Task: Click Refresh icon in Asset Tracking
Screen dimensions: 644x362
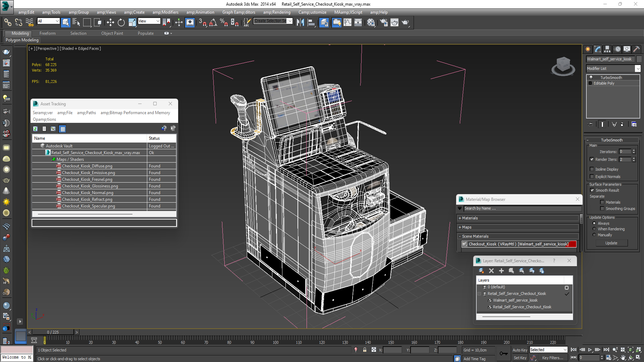Action: 35,129
